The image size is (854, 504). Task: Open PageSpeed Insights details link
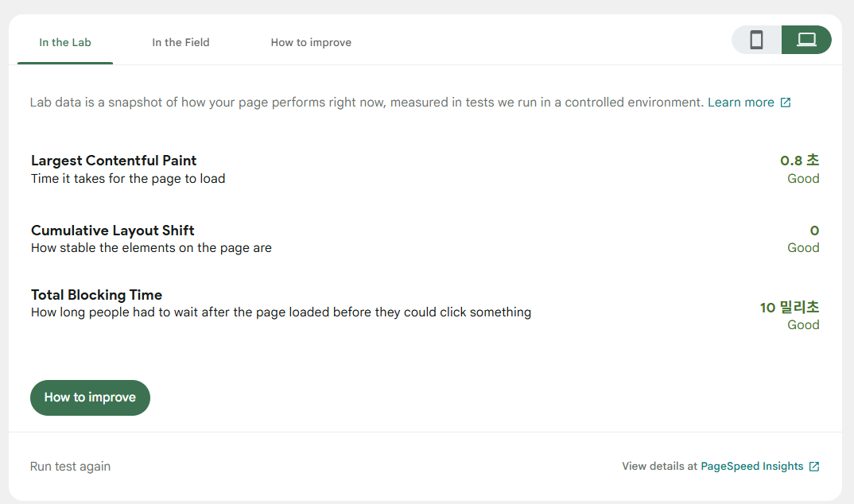point(751,467)
